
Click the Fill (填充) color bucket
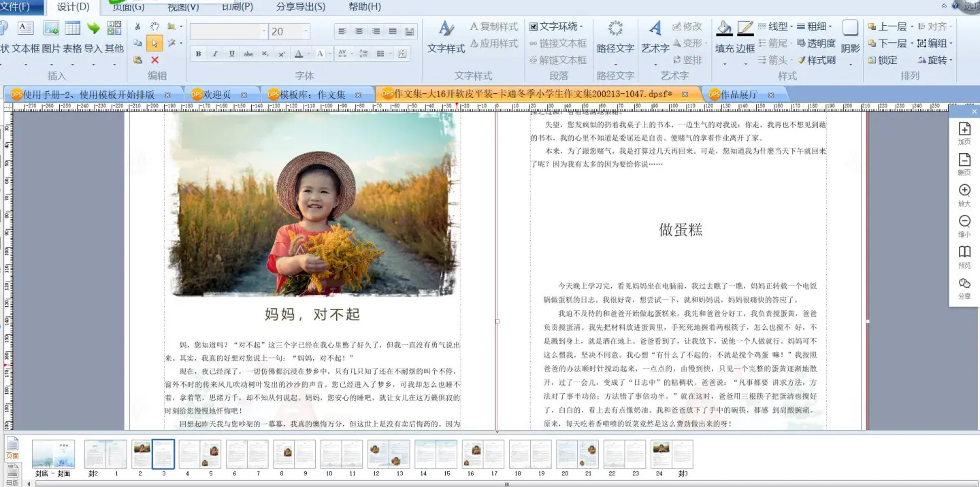pos(724,29)
